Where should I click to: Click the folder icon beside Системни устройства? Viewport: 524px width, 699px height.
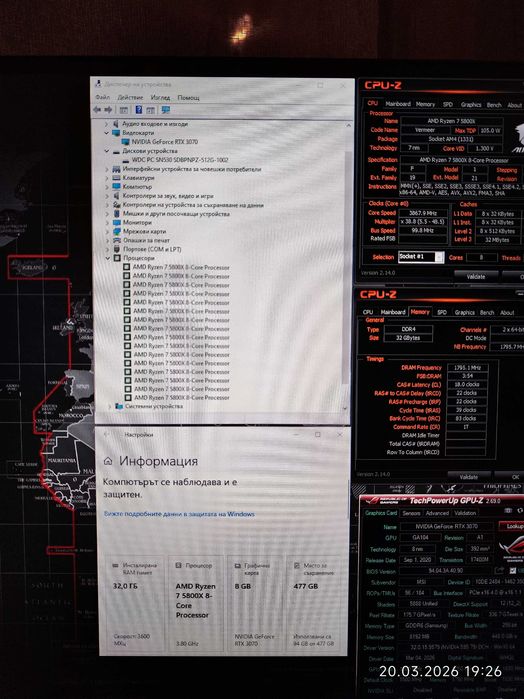pyautogui.click(x=119, y=406)
